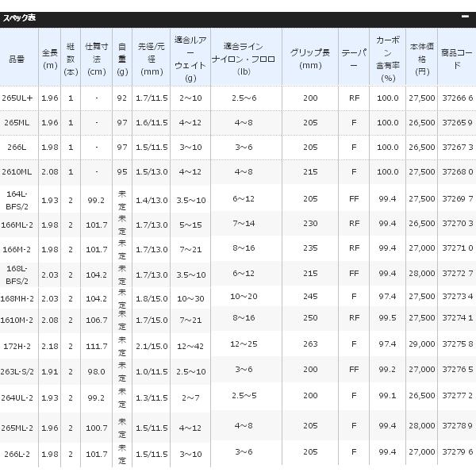Image resolution: width=476 pixels, height=476 pixels.
Task: Click the 適合ライン ナイロン・フロロ header
Action: pyautogui.click(x=244, y=56)
